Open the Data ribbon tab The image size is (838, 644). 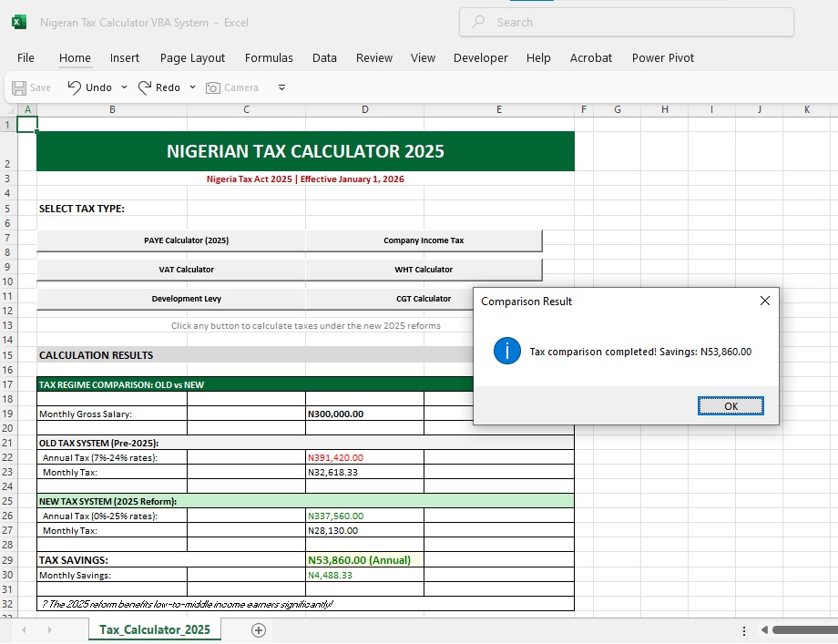tap(324, 57)
